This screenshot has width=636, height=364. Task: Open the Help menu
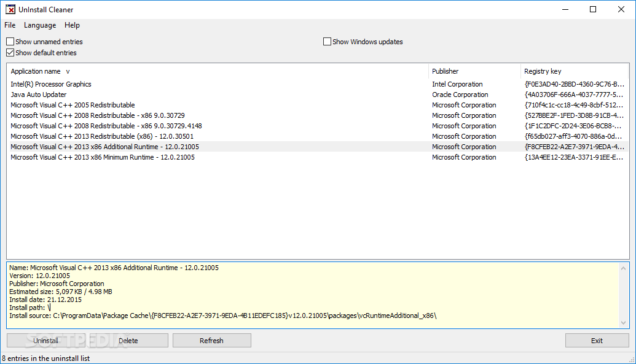tap(72, 25)
